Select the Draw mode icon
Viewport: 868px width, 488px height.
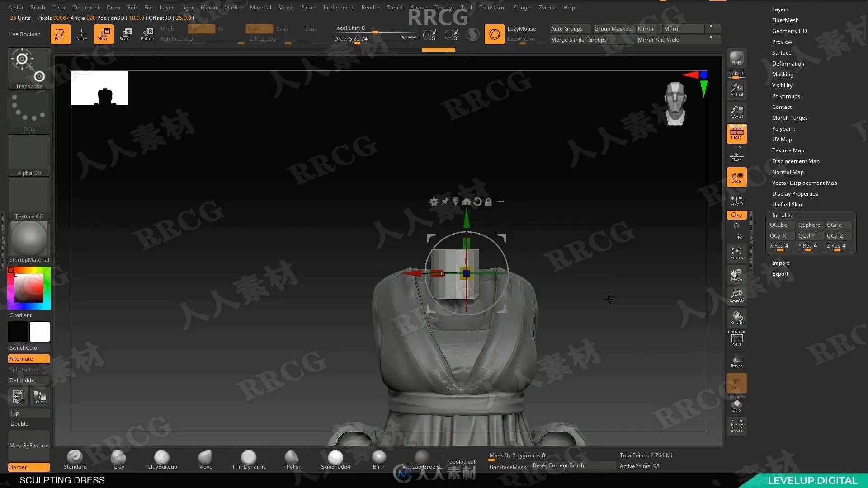82,34
